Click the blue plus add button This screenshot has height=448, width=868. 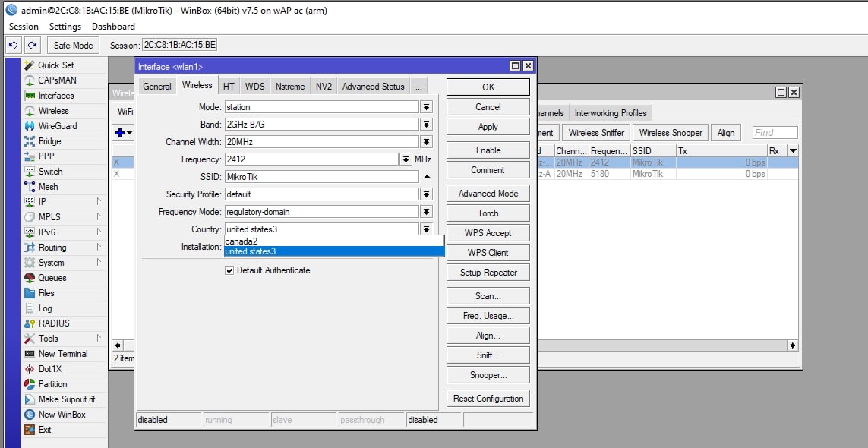[x=120, y=133]
